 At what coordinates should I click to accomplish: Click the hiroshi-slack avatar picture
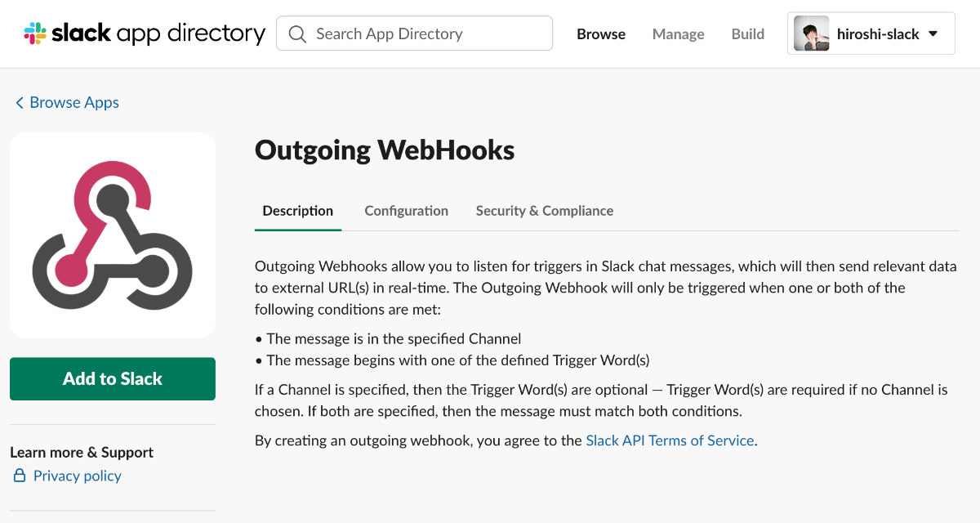click(812, 34)
